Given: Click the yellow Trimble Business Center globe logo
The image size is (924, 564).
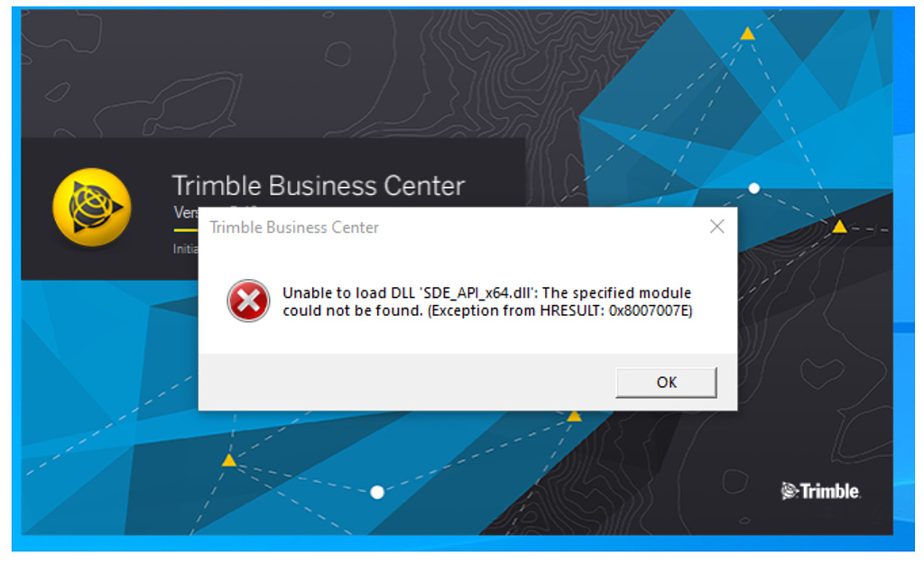Looking at the screenshot, I should [92, 207].
